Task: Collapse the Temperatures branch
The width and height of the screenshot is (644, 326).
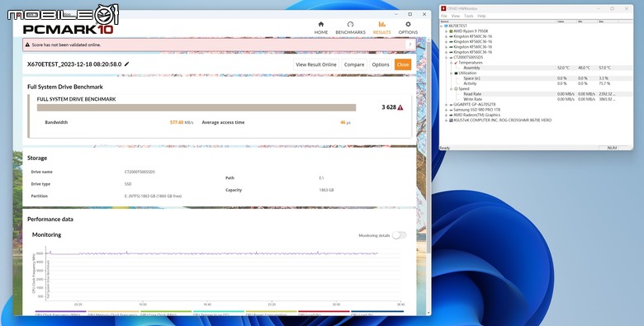Action: point(451,63)
